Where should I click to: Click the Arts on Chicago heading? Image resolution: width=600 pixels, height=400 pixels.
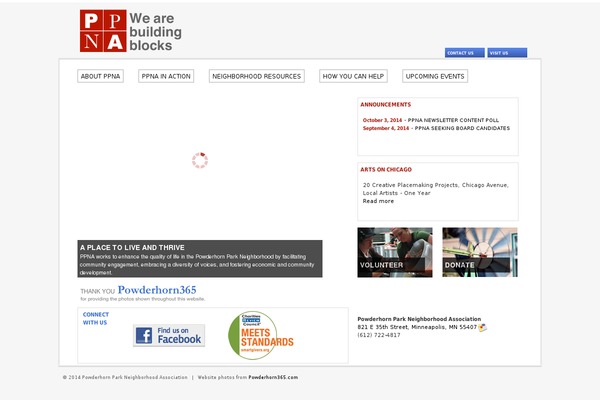[386, 170]
